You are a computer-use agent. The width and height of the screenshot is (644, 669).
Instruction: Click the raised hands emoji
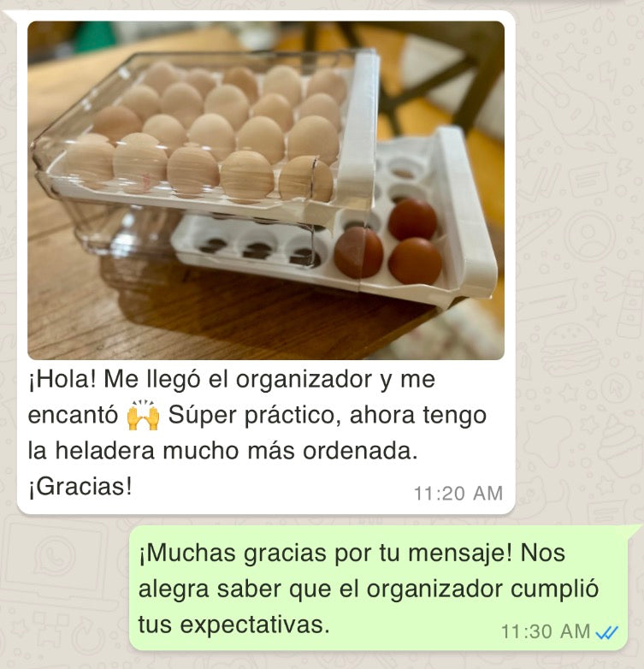144,415
